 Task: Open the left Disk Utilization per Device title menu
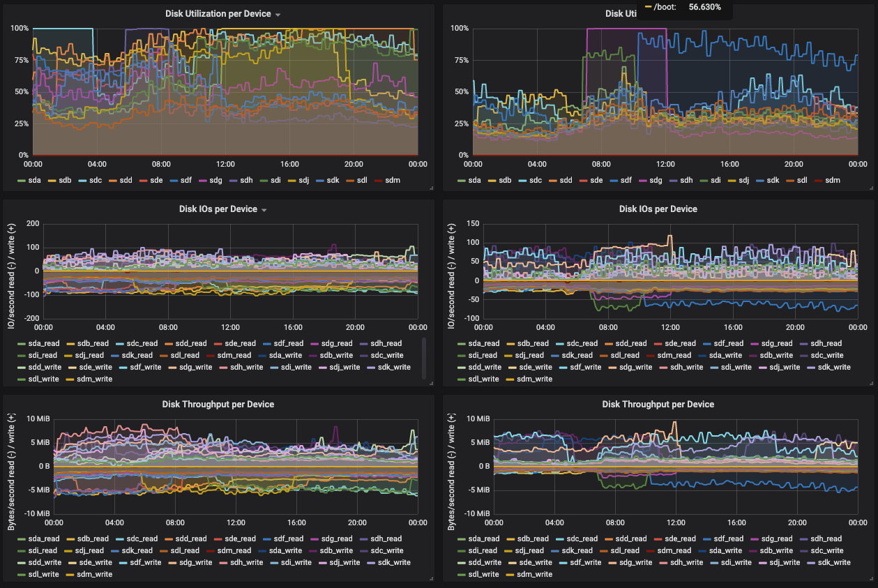[218, 14]
